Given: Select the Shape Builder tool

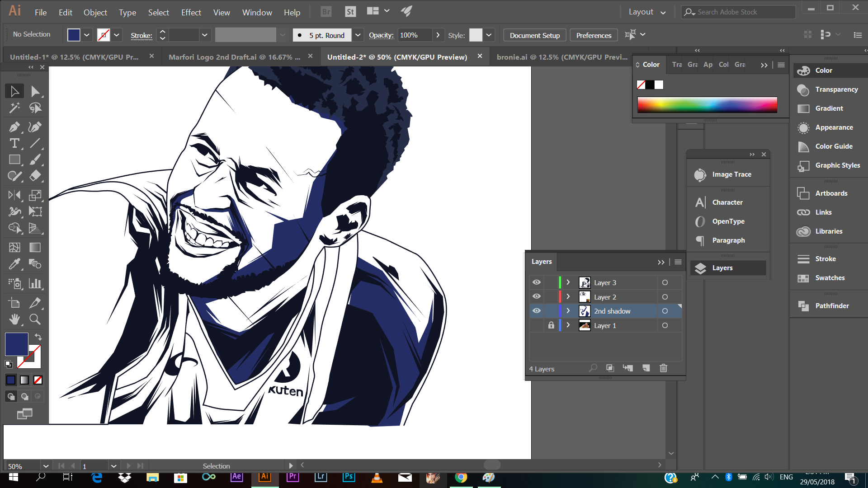Looking at the screenshot, I should pyautogui.click(x=14, y=228).
